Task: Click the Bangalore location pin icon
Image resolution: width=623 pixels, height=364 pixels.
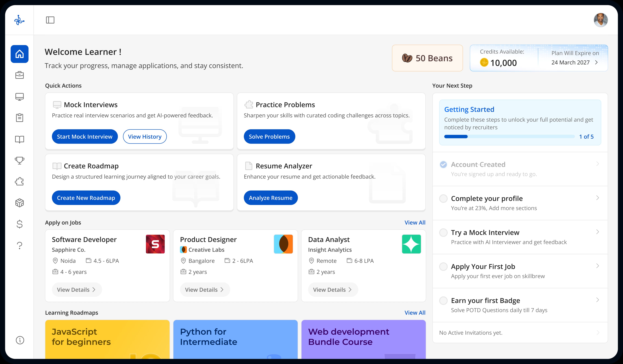Action: click(x=183, y=261)
